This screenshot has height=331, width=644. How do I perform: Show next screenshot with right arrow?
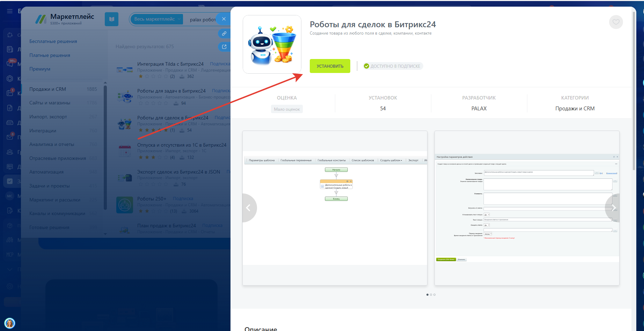tap(613, 208)
